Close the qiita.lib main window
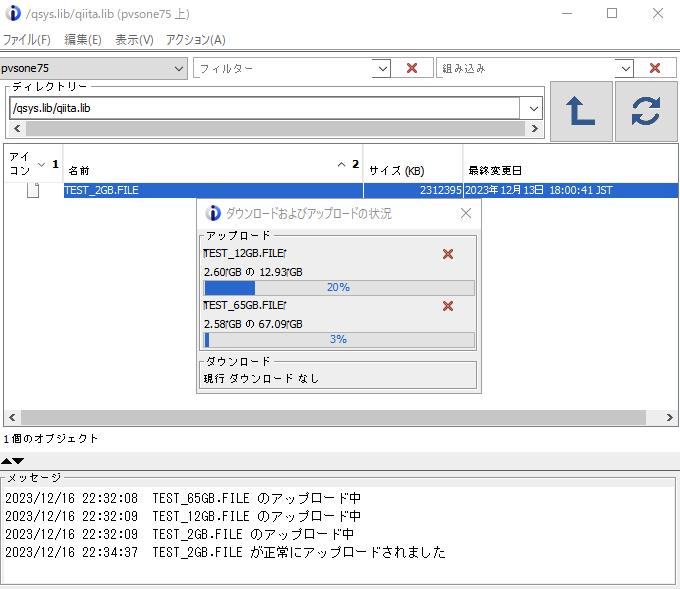The height and width of the screenshot is (589, 680). pyautogui.click(x=658, y=13)
